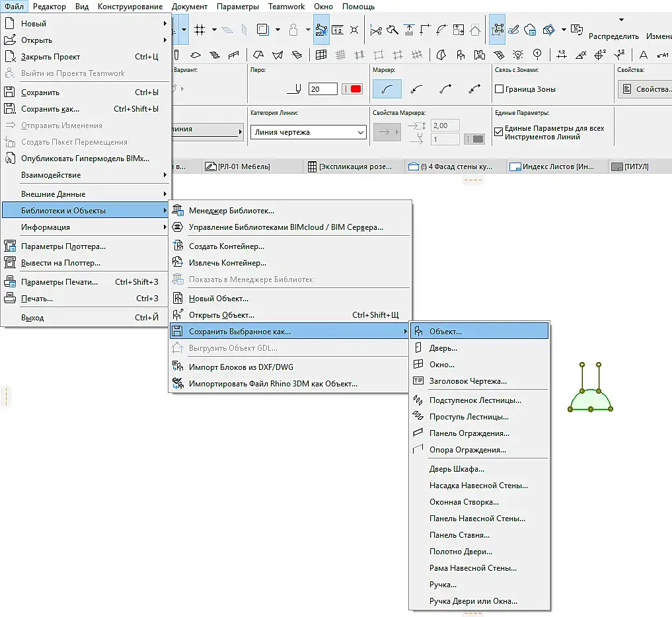Click the Извлечь Контейнер icon
The width and height of the screenshot is (672, 617).
pos(178,262)
